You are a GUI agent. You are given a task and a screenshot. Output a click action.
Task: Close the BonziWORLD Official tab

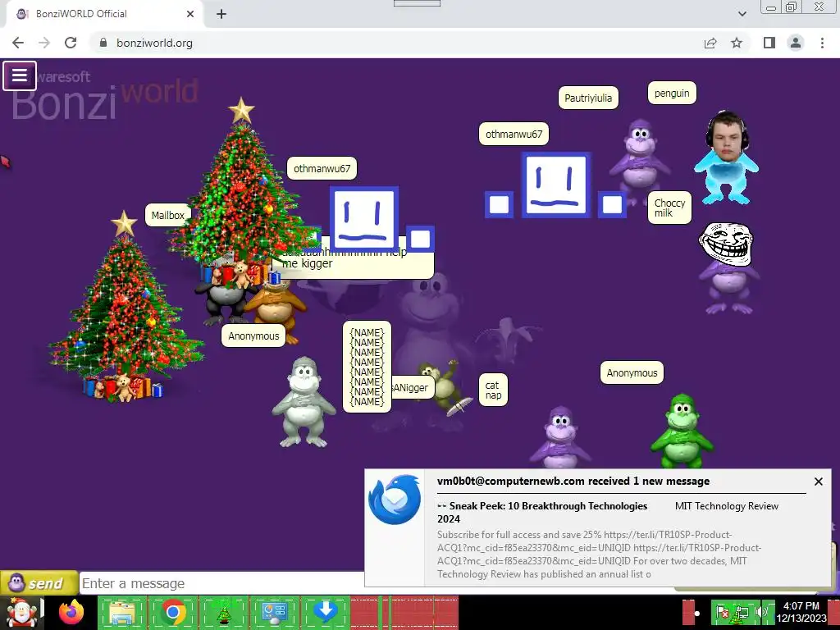[190, 14]
